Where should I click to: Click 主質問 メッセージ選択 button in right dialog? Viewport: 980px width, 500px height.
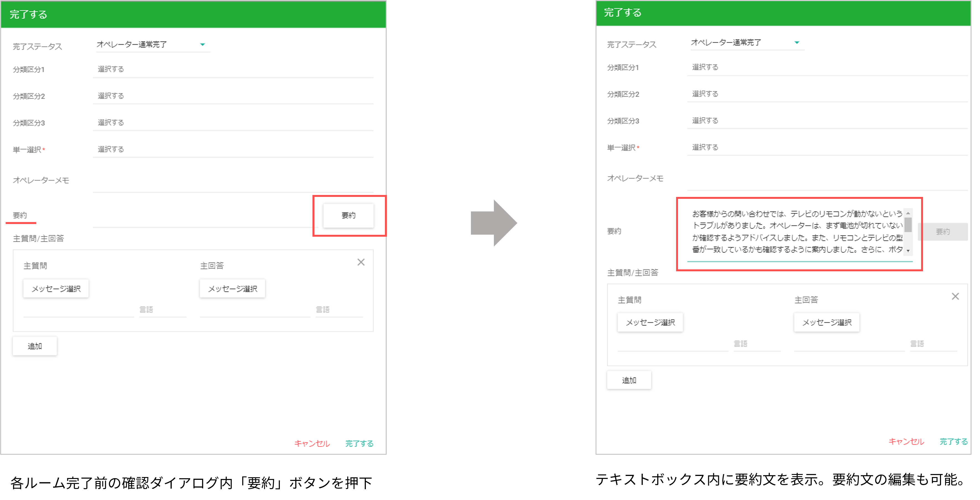point(650,323)
